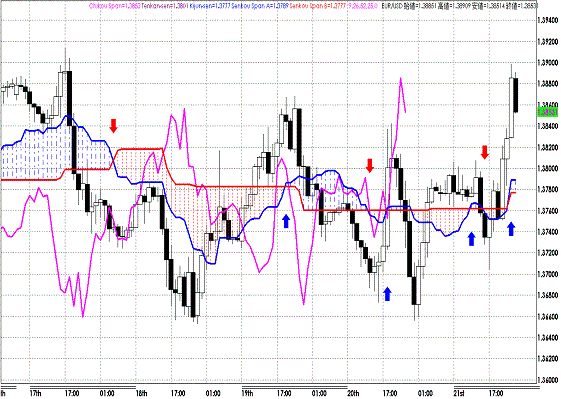Click the 1.36800 price axis label
The height and width of the screenshot is (399, 561).
pos(548,295)
